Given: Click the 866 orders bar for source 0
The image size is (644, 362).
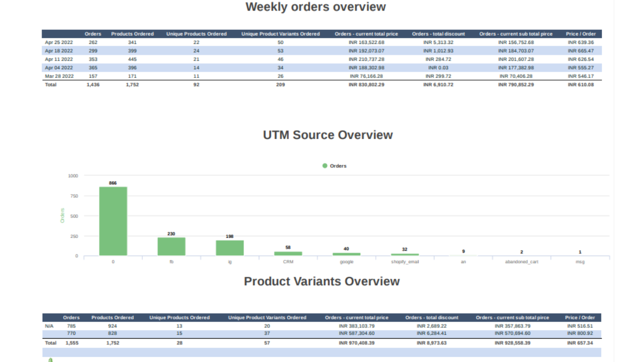Looking at the screenshot, I should tap(113, 221).
